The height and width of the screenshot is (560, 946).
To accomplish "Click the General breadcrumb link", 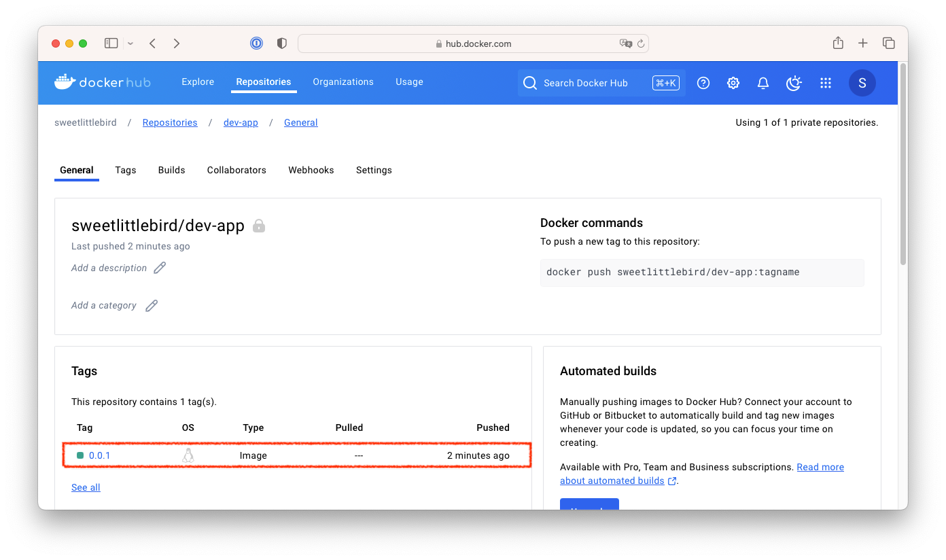I will 301,123.
